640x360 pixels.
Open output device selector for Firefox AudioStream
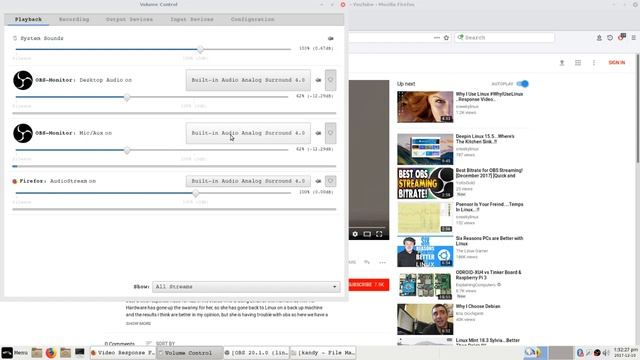[248, 181]
